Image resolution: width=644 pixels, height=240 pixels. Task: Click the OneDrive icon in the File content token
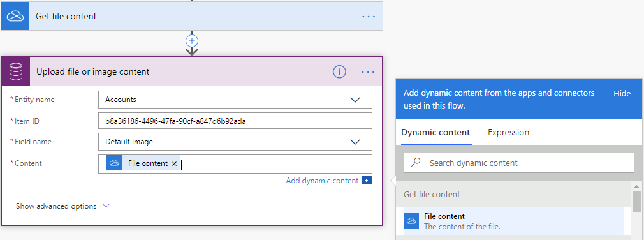click(x=114, y=163)
